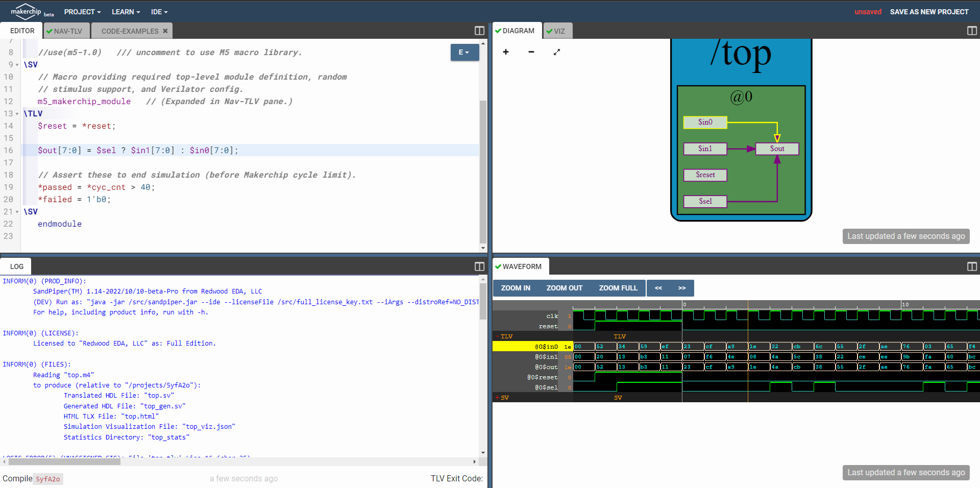The image size is (980, 488).
Task: Close the CODE-EXAMPLES tab
Action: click(165, 31)
